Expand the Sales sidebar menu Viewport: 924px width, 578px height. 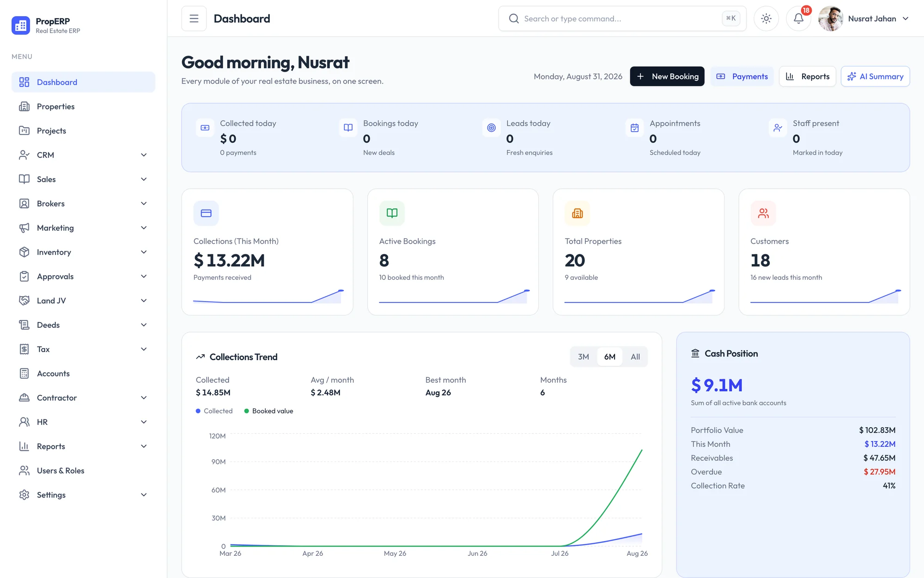coord(84,179)
